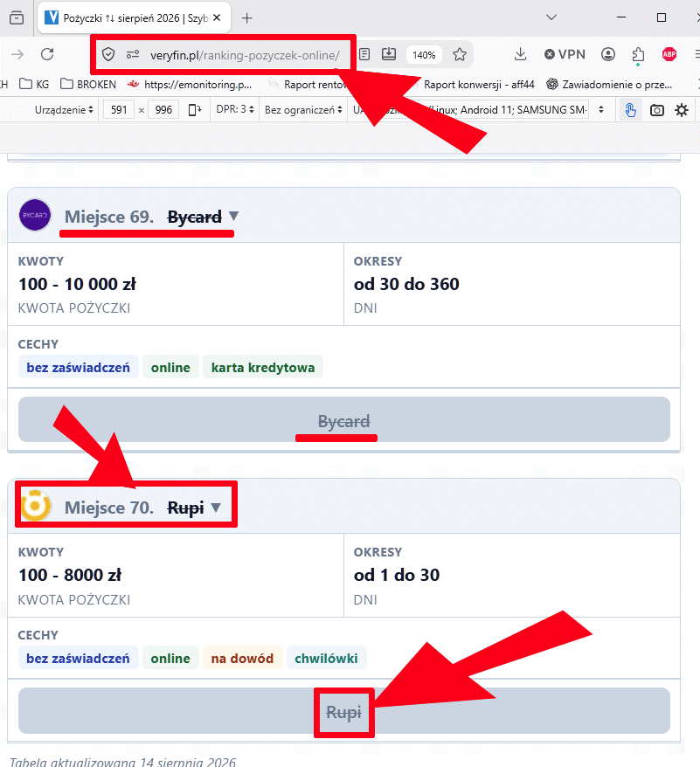Open responsive design settings gear
The height and width of the screenshot is (767, 700).
pyautogui.click(x=682, y=109)
